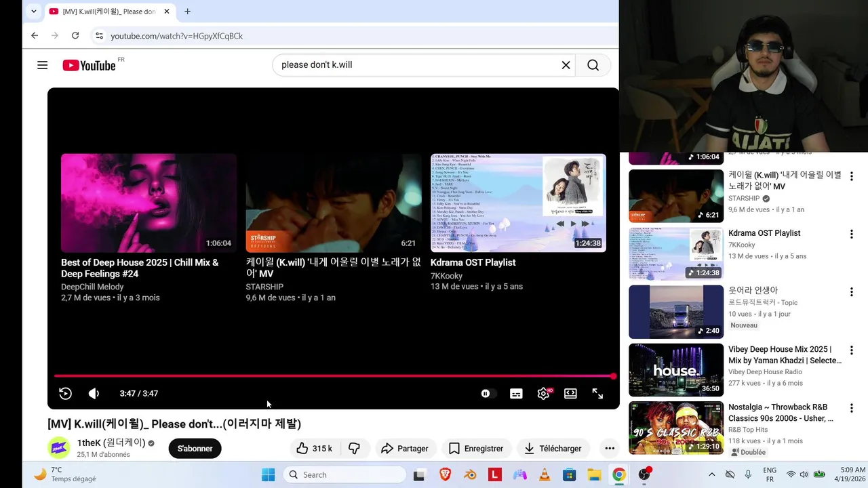The height and width of the screenshot is (488, 868).
Task: Click the Partager share button
Action: point(405,449)
